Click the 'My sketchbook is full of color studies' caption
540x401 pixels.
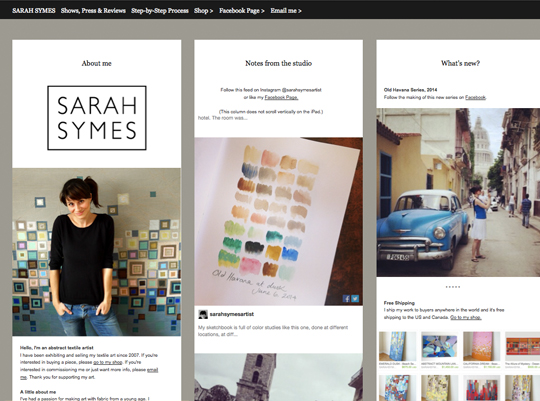pos(273,331)
